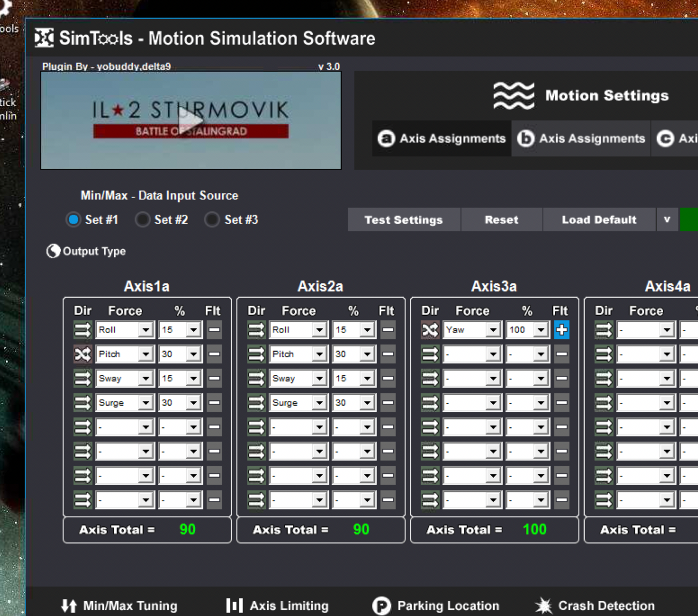Toggle direction icon in Axis3a second row
The height and width of the screenshot is (616, 698).
(430, 354)
